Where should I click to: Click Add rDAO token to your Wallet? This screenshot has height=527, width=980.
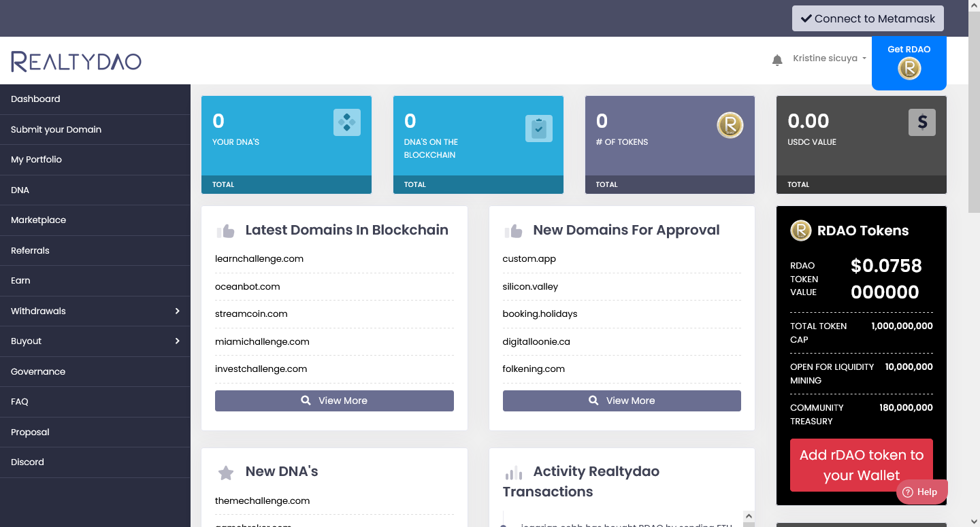coord(862,465)
